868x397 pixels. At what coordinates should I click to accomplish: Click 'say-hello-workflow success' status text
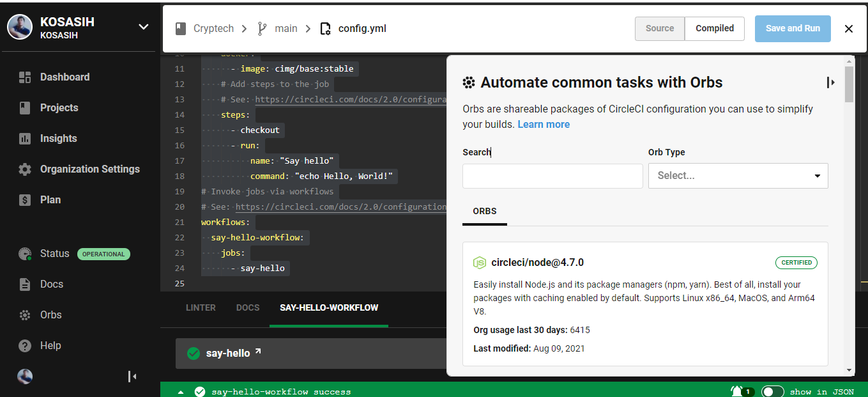pos(281,392)
